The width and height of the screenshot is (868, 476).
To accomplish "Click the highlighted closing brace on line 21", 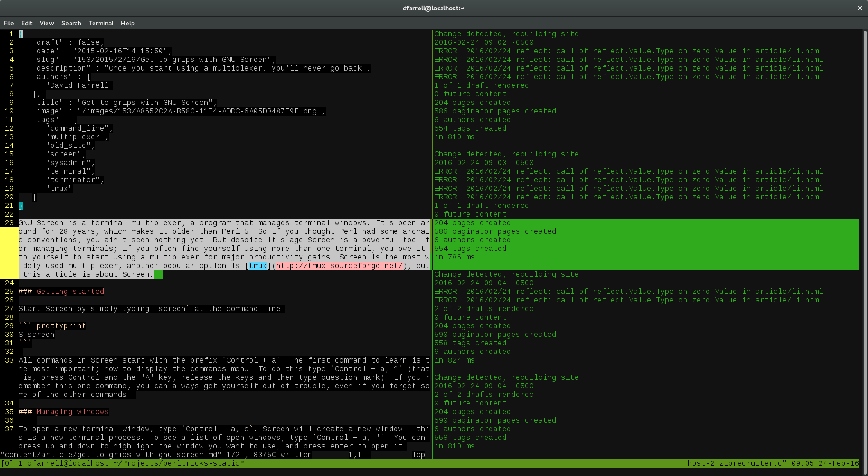I will click(21, 206).
